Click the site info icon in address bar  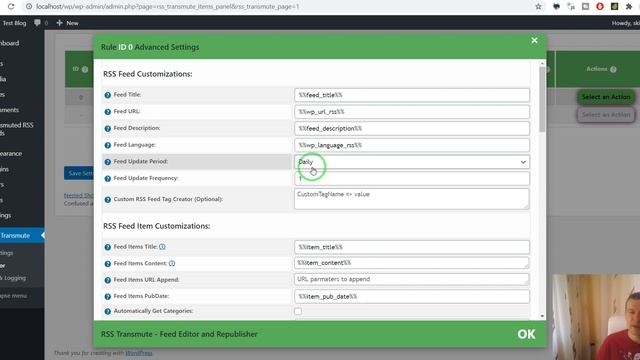pyautogui.click(x=29, y=7)
